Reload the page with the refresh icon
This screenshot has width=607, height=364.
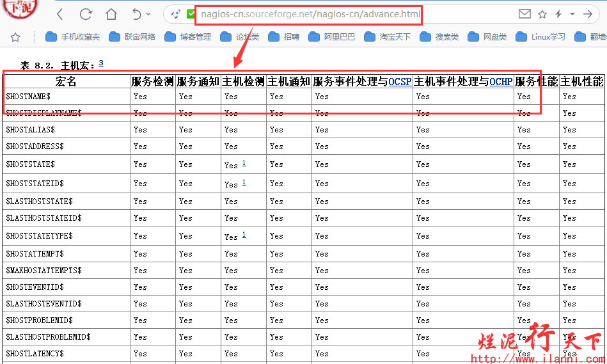point(86,14)
